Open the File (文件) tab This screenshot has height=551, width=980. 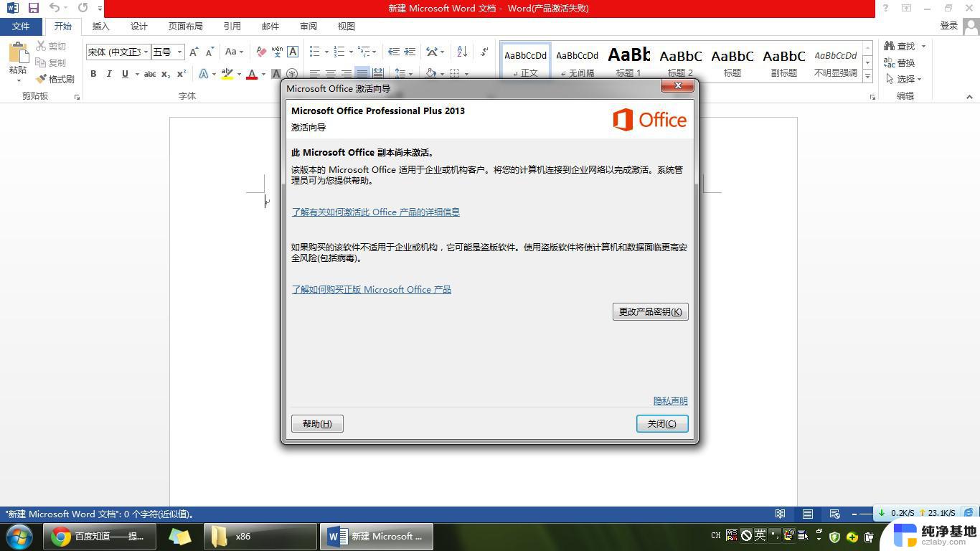click(21, 26)
